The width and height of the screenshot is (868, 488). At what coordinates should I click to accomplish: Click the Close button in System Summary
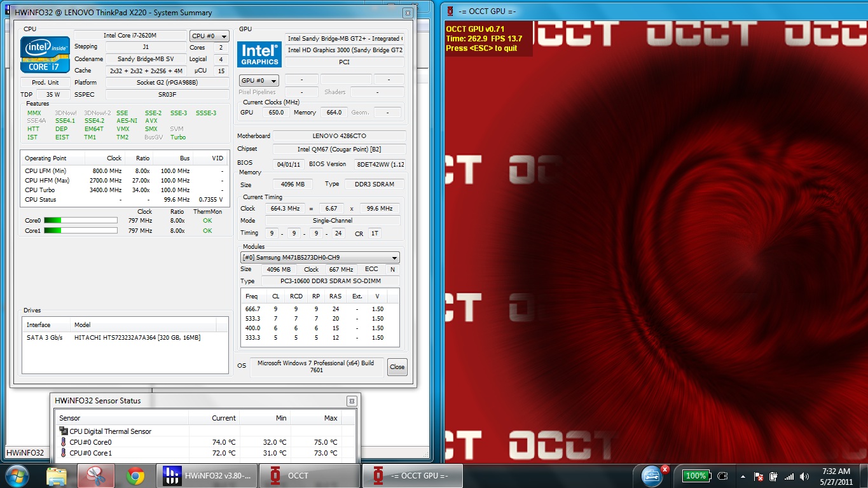pos(397,366)
